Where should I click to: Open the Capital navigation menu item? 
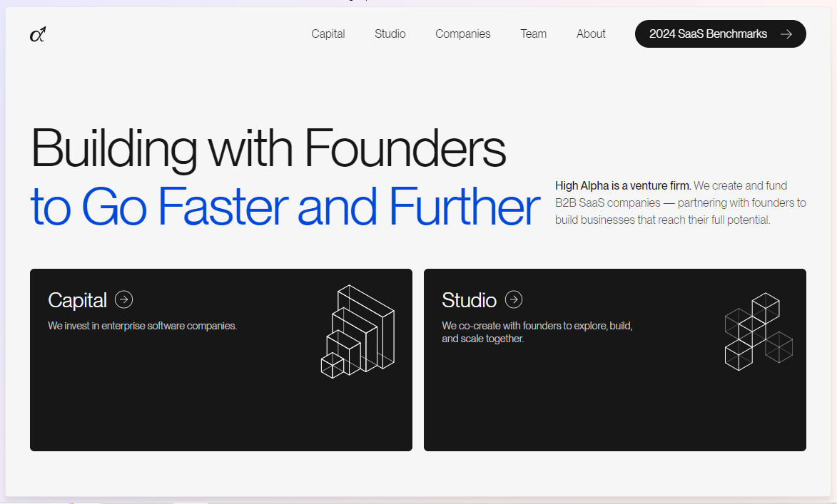pos(328,34)
